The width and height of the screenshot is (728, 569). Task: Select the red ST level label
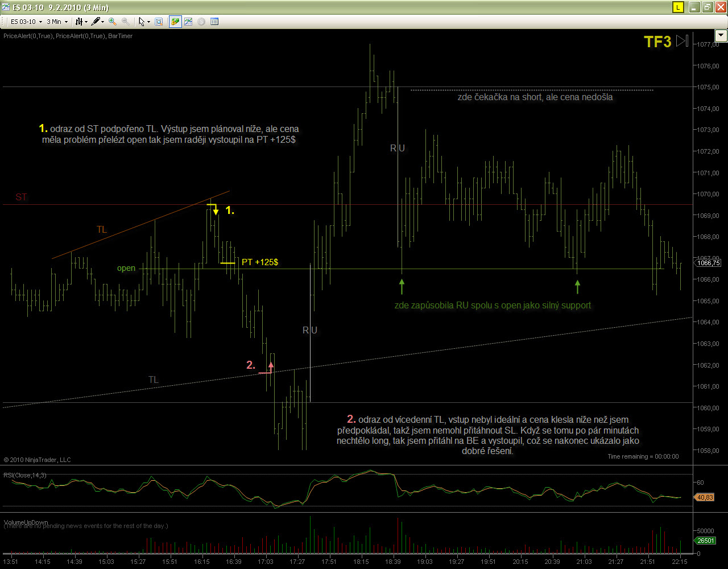(21, 197)
